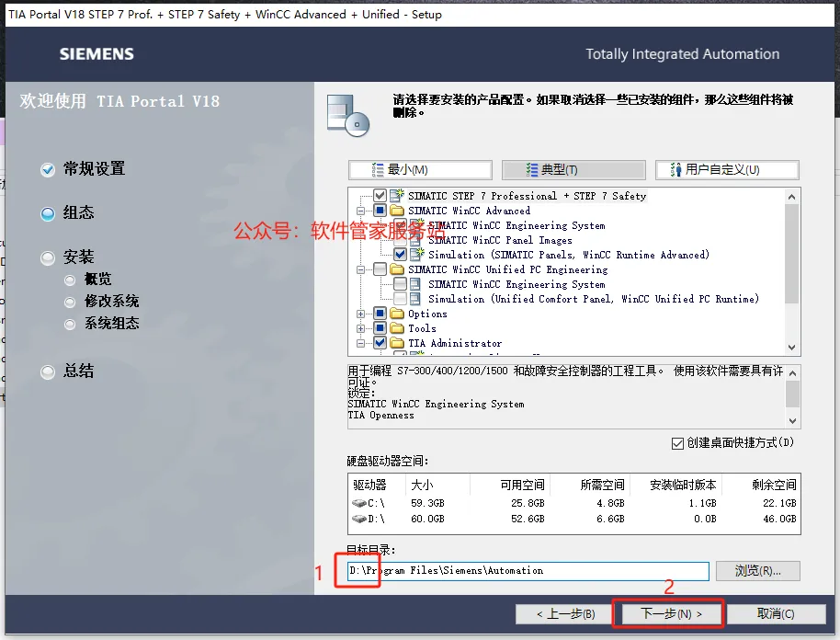The image size is (840, 640).
Task: Toggle the Options folder checkbox
Action: (x=380, y=313)
